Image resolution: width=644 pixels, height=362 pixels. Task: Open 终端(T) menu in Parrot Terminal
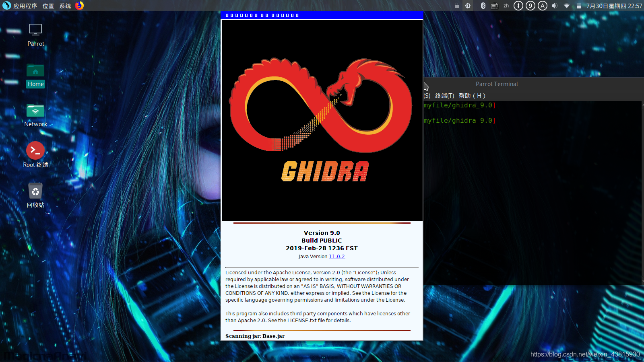[x=444, y=96]
